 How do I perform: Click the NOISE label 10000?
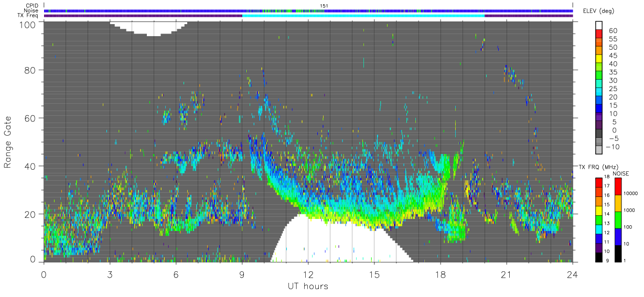point(631,193)
